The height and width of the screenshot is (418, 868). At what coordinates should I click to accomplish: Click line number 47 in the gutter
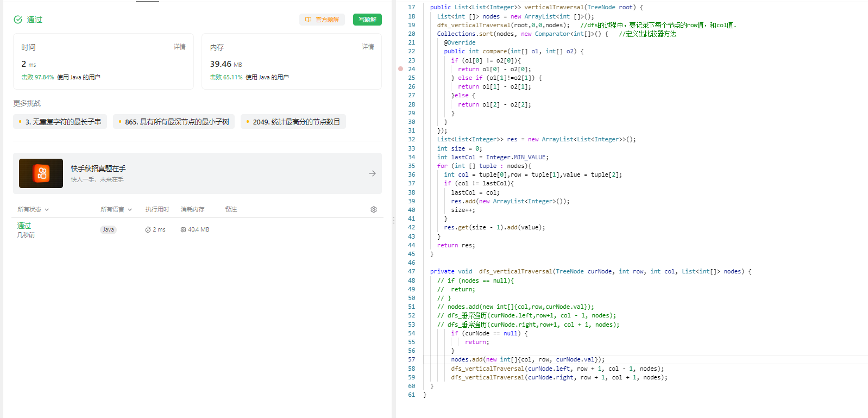tap(411, 271)
